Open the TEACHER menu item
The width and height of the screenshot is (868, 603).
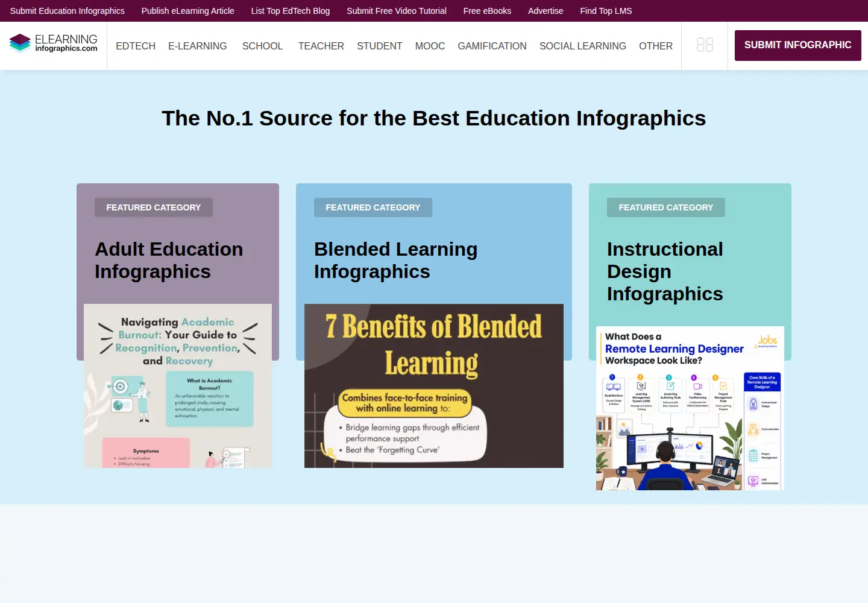321,46
